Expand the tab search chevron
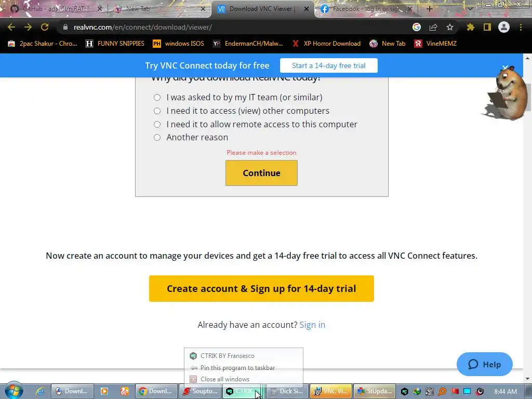The height and width of the screenshot is (399, 532). coord(470,9)
